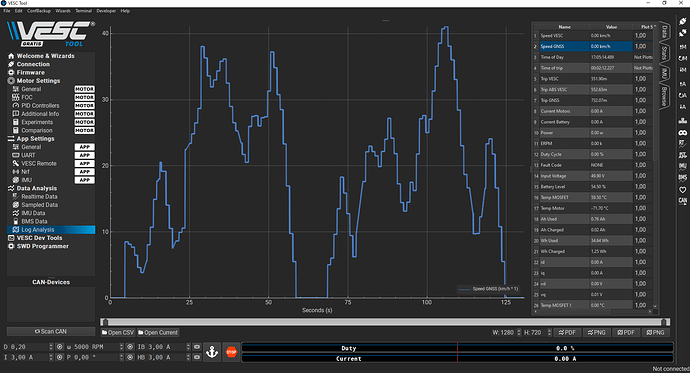
Task: Click stepper arrows on the IB 3,00 A field
Action: click(x=188, y=347)
